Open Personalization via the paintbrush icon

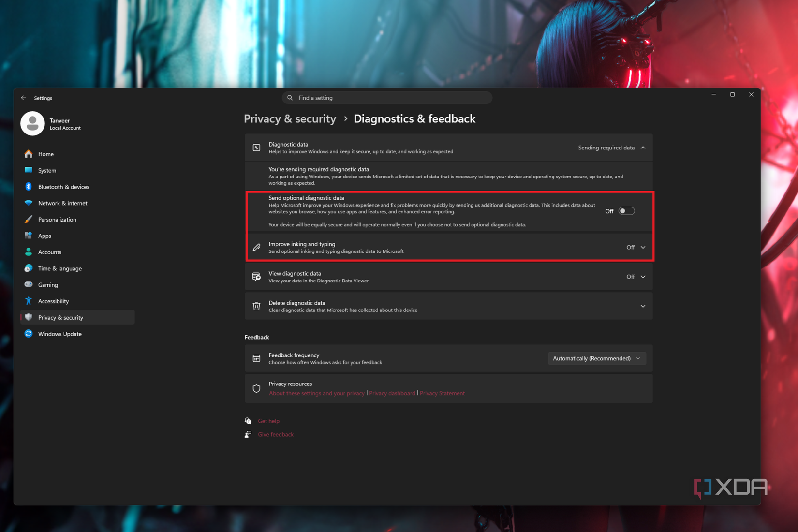point(29,220)
